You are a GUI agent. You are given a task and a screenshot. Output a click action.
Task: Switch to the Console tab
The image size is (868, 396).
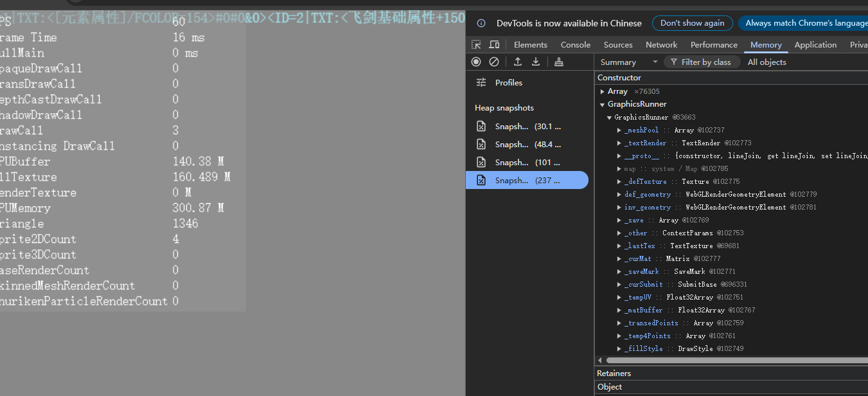point(575,44)
